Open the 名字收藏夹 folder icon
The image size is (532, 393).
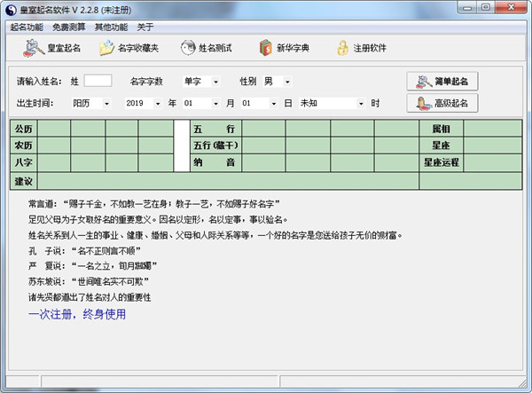click(x=106, y=48)
